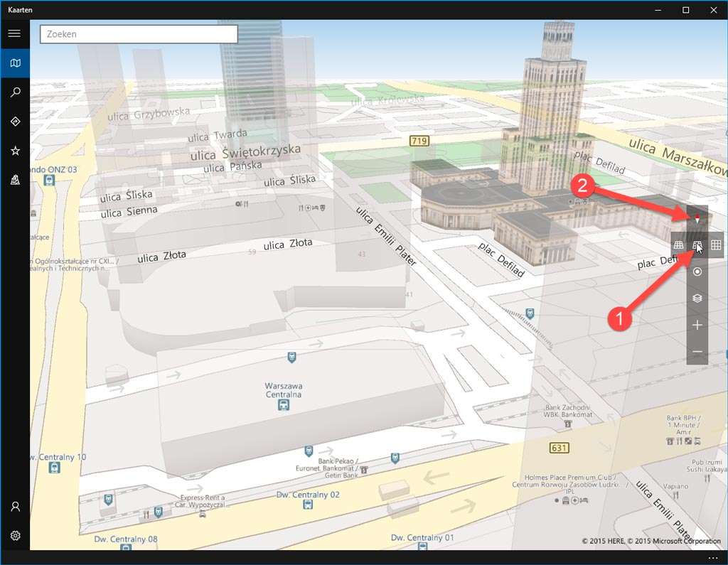
Task: Click the center tilt map icon
Action: [697, 244]
